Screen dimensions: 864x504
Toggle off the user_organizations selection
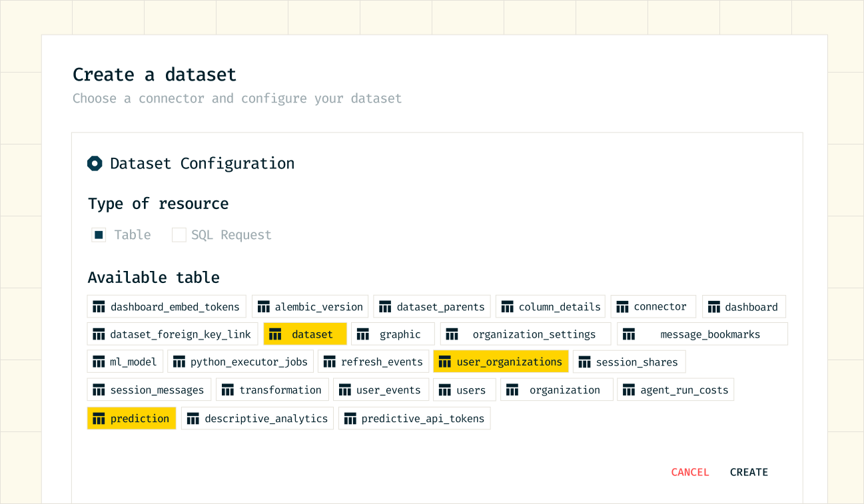click(500, 362)
